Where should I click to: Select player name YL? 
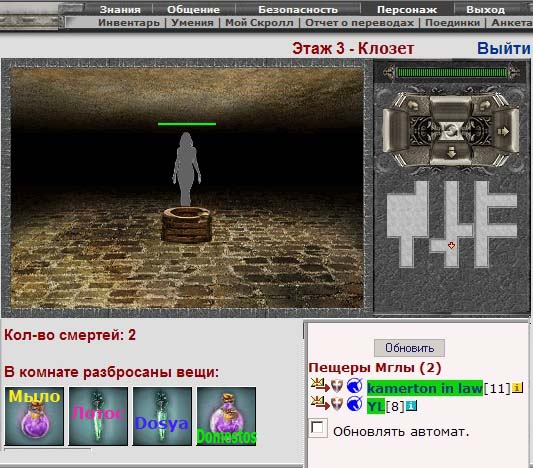coord(376,406)
